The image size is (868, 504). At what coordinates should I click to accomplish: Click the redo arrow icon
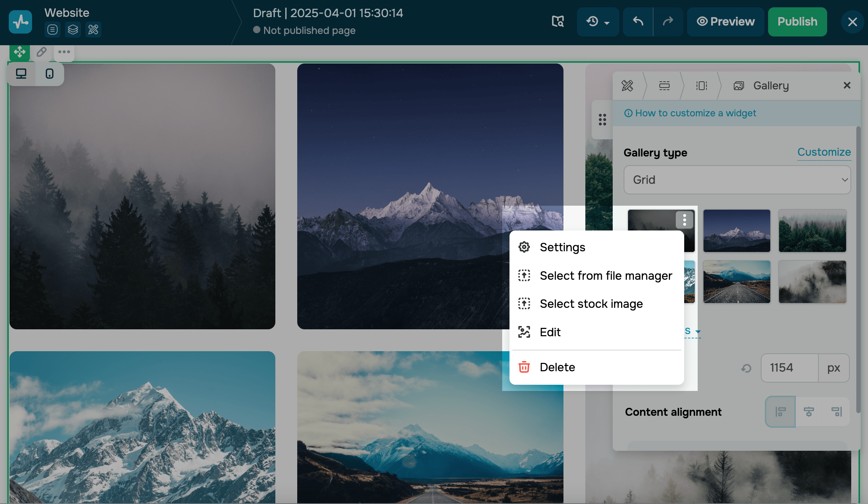pos(668,22)
